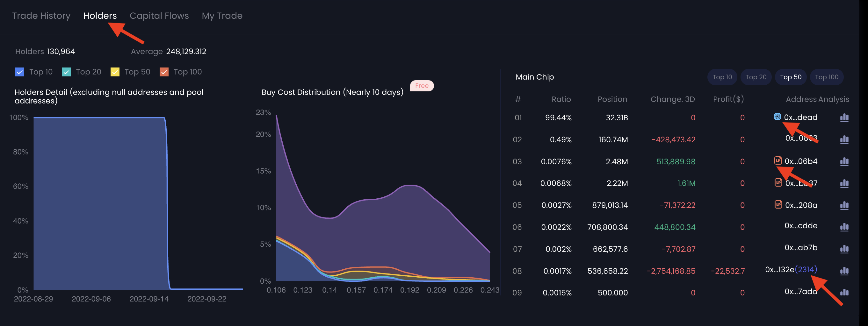Screen dimensions: 868x326
Task: Choose Top 20 pill in Main Chip
Action: click(756, 77)
